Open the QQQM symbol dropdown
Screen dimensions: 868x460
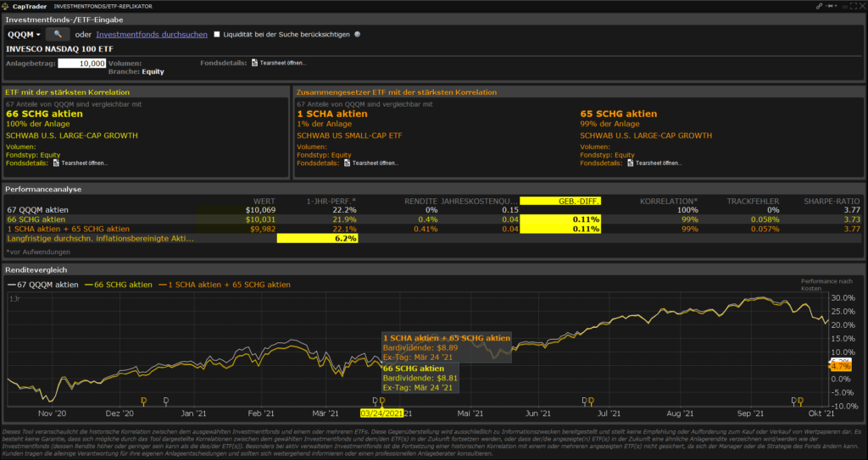coord(24,35)
